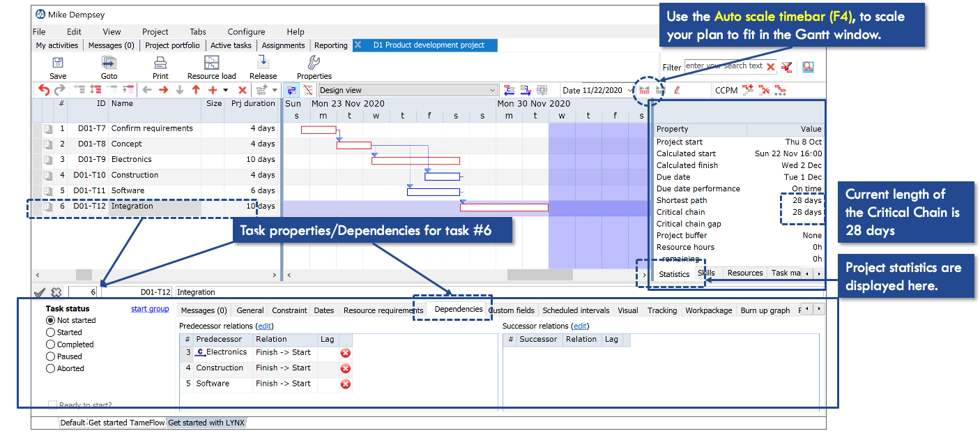Screen dimensions: 980x438
Task: Open the Resource requirements tab
Action: [x=383, y=310]
